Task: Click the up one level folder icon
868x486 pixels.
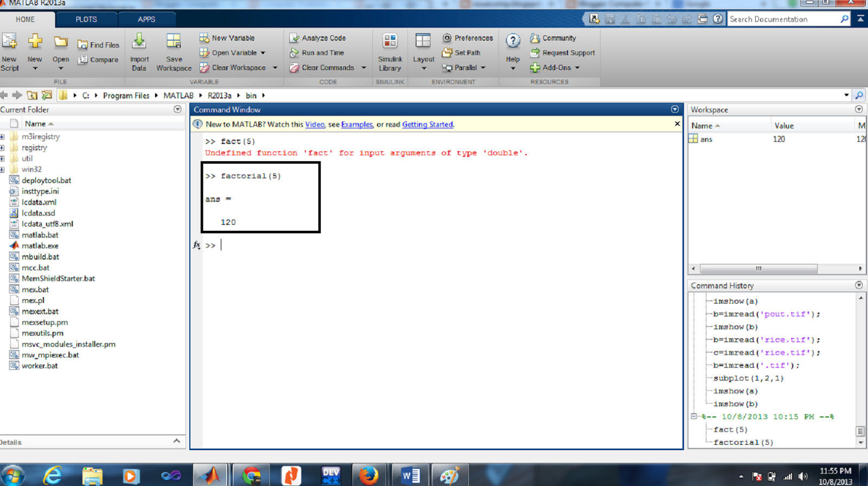Action: click(x=32, y=95)
